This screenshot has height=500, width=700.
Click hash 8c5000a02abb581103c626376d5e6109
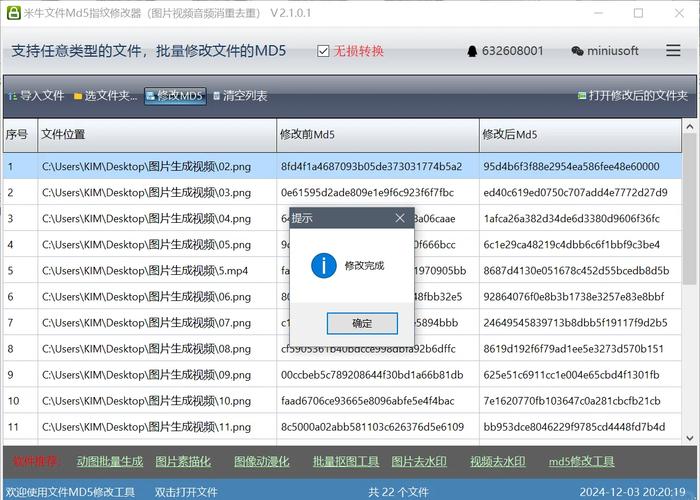point(372,427)
